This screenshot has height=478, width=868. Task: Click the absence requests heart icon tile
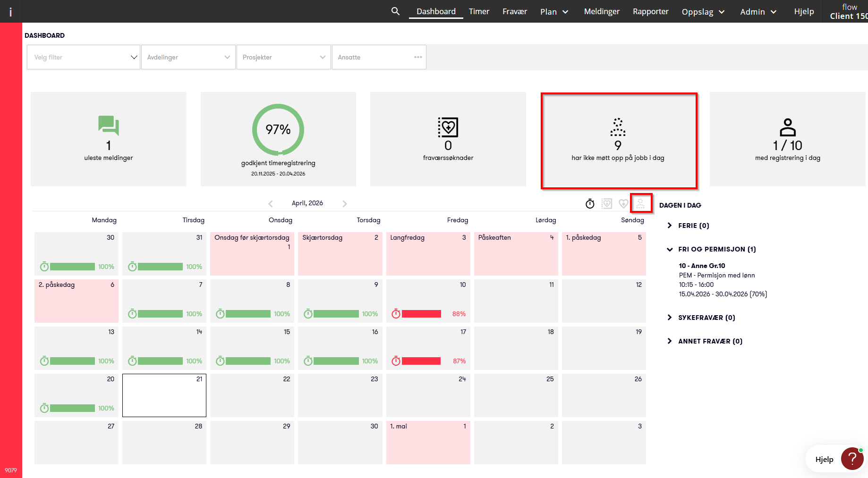click(x=448, y=127)
